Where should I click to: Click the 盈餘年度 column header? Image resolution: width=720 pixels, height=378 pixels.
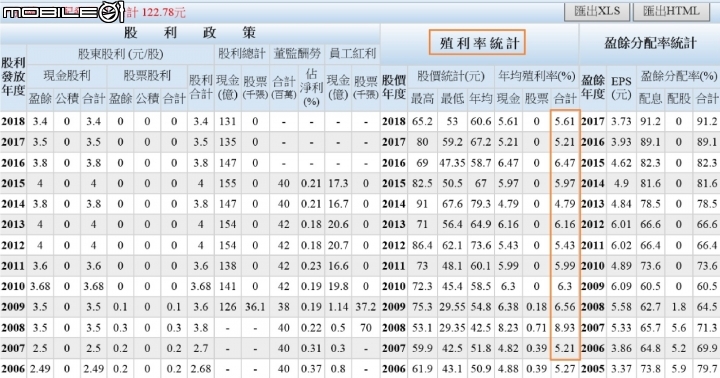tap(593, 87)
